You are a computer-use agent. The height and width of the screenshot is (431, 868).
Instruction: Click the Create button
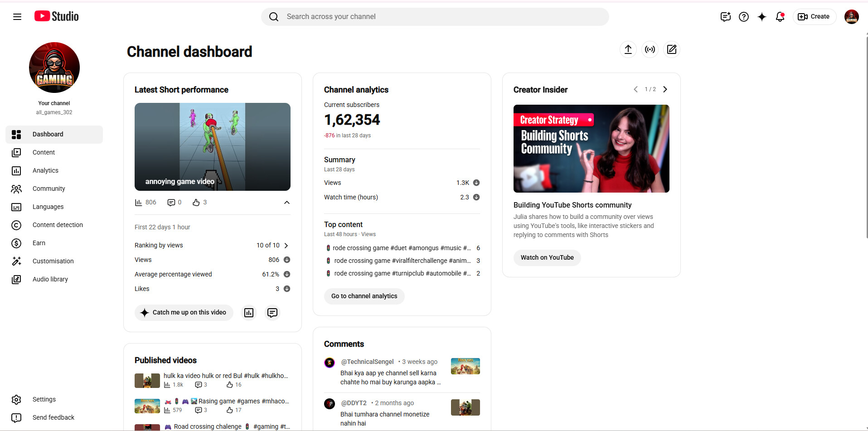click(815, 17)
